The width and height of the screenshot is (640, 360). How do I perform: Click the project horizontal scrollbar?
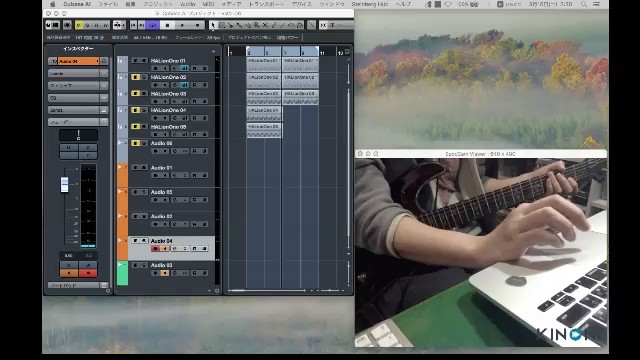coord(267,290)
